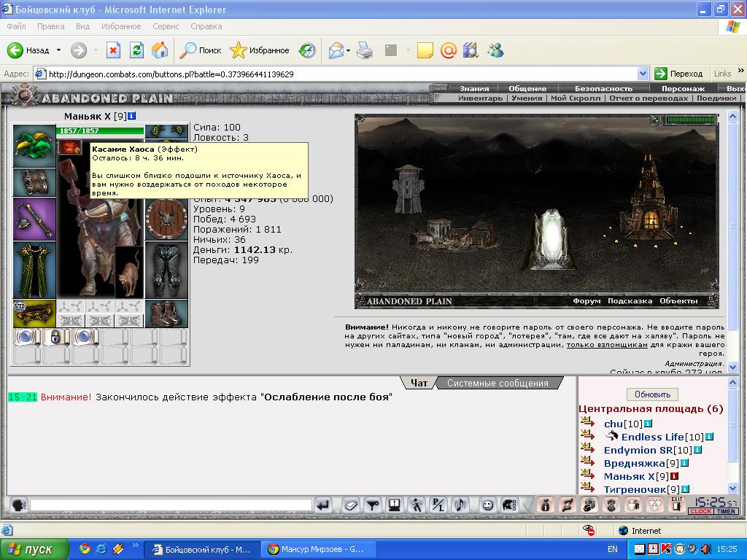Click the glowing white portal on map
The height and width of the screenshot is (560, 747).
click(x=550, y=239)
